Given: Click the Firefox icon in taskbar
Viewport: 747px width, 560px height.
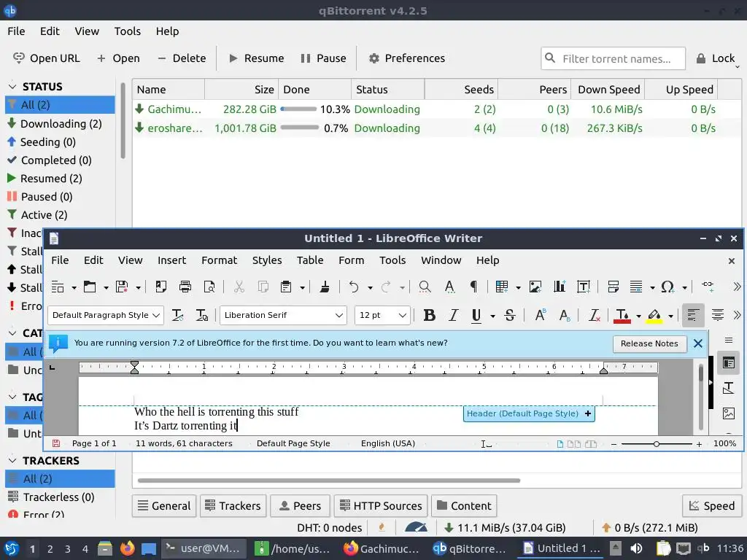Looking at the screenshot, I should point(127,548).
